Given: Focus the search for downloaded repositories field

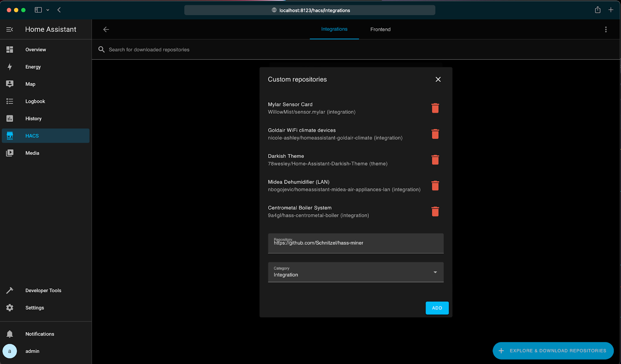Looking at the screenshot, I should pos(356,50).
